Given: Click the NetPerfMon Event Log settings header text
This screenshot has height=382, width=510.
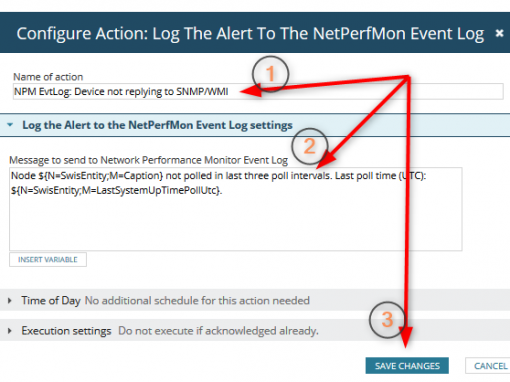Looking at the screenshot, I should point(157,125).
